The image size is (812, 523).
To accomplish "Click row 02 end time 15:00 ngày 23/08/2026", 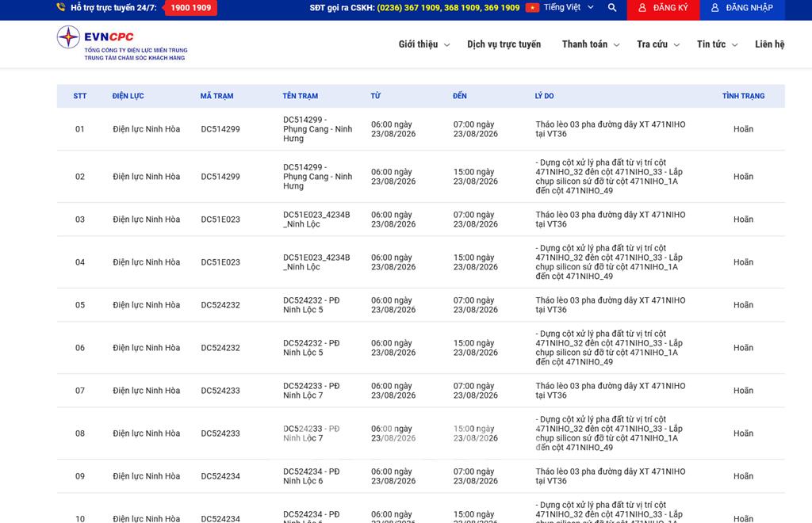I will pyautogui.click(x=476, y=177).
